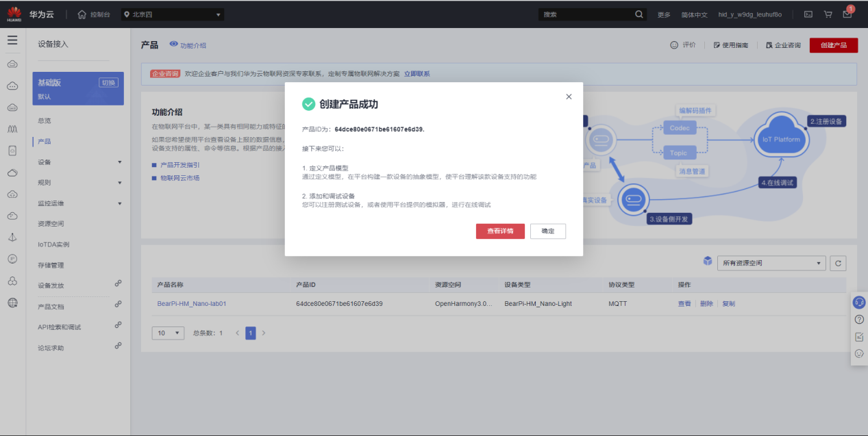Image resolution: width=868 pixels, height=436 pixels.
Task: Select 存储管理 in the sidebar
Action: click(51, 265)
